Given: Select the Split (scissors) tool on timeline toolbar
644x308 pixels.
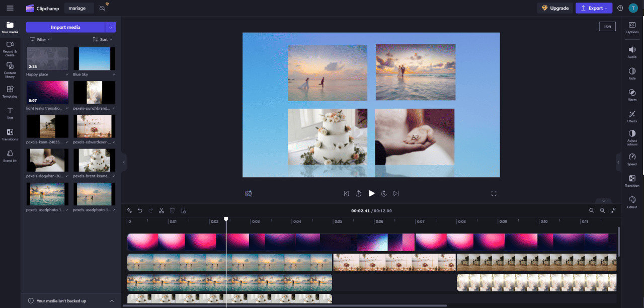Looking at the screenshot, I should [x=162, y=210].
